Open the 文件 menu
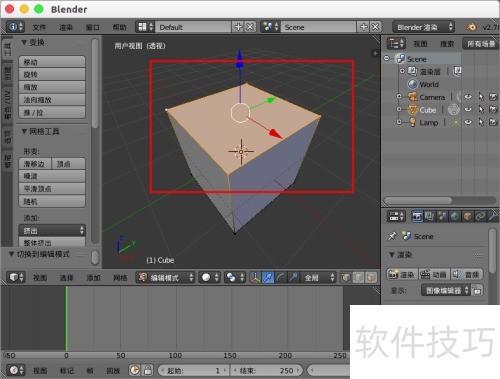The image size is (500, 379). click(39, 27)
